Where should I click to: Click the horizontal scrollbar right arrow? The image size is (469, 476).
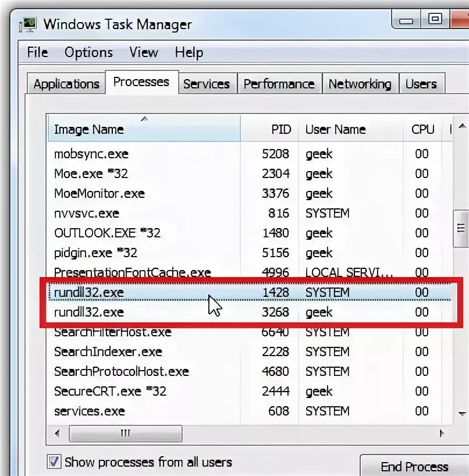442,433
